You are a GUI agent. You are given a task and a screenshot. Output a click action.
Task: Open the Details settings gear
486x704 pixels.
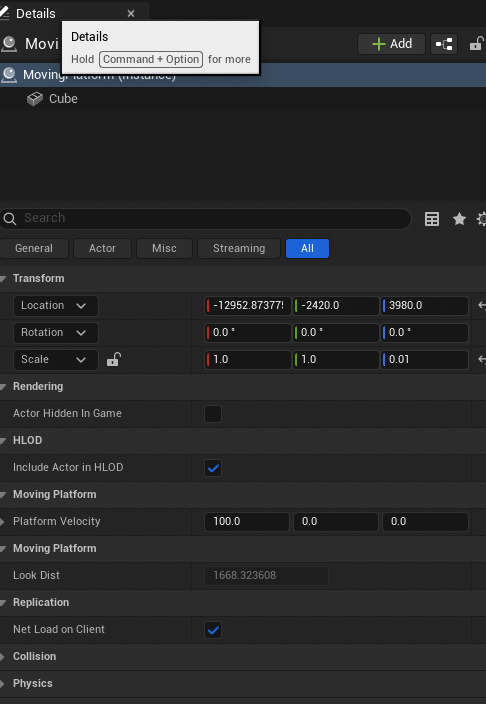(x=481, y=219)
